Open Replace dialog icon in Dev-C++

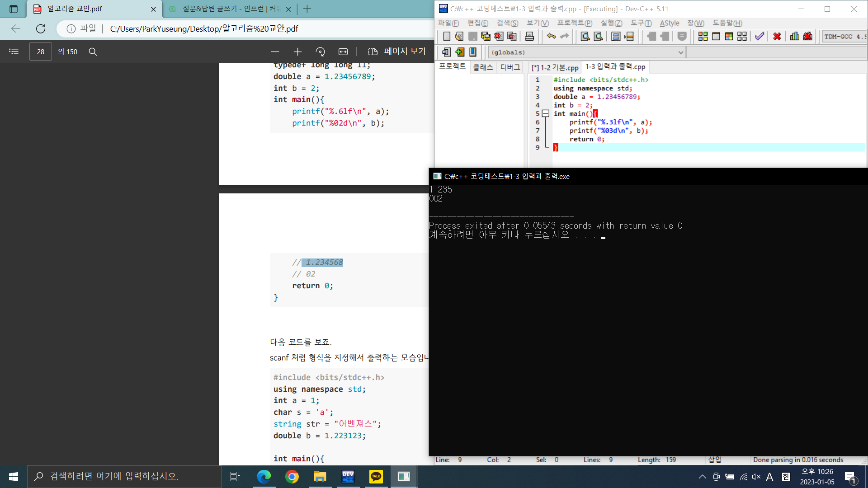pos(598,37)
